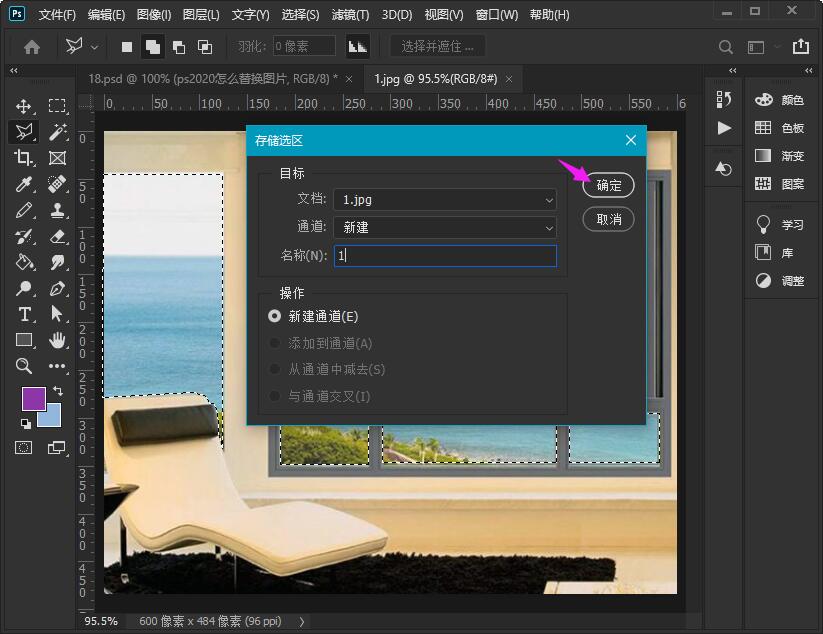Select the Hand tool
The width and height of the screenshot is (823, 634).
click(x=57, y=340)
